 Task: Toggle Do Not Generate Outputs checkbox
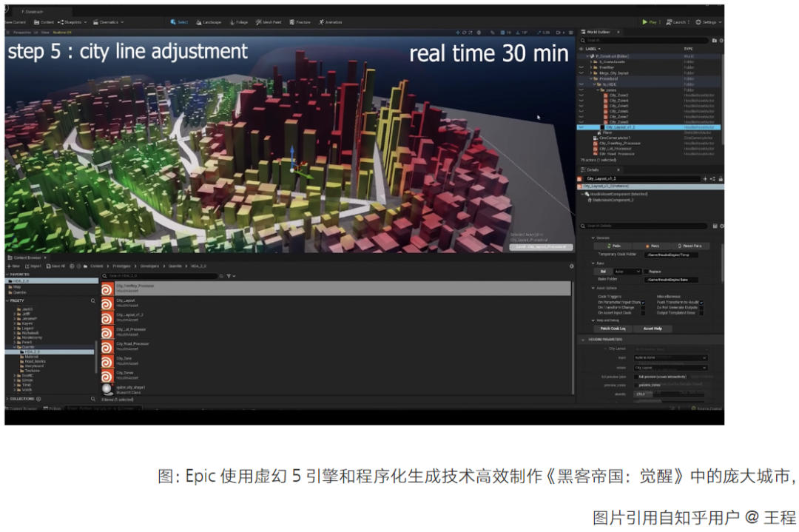[701, 308]
